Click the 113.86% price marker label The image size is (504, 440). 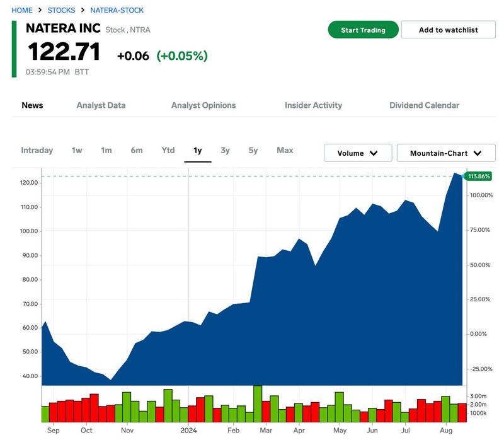pyautogui.click(x=478, y=176)
